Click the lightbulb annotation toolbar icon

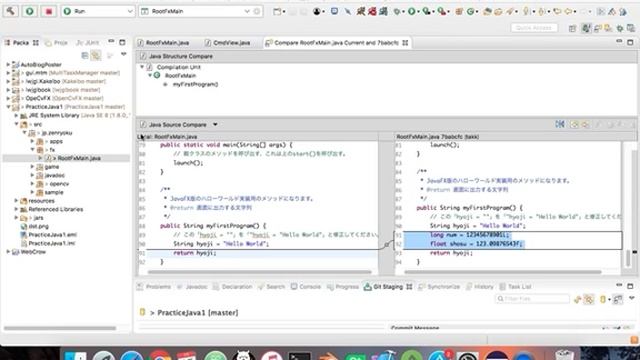[527, 11]
